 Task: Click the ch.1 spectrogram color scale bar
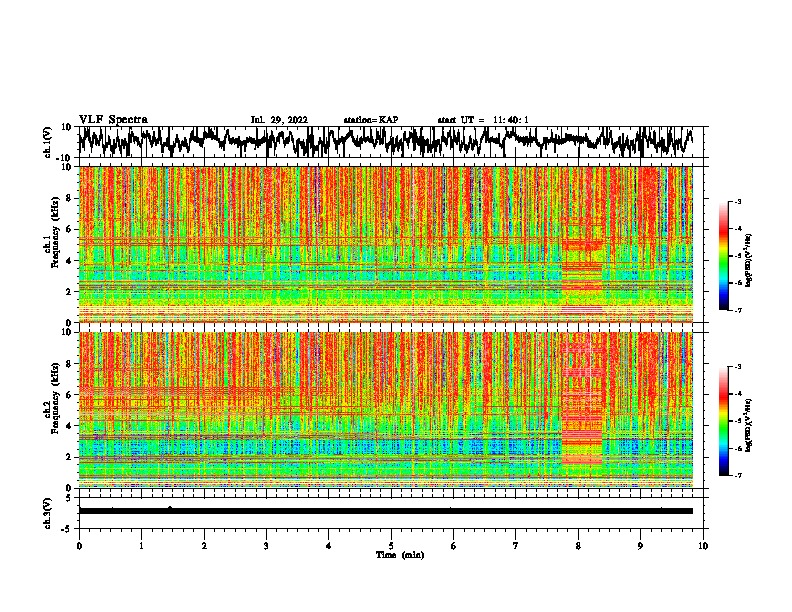(x=724, y=256)
